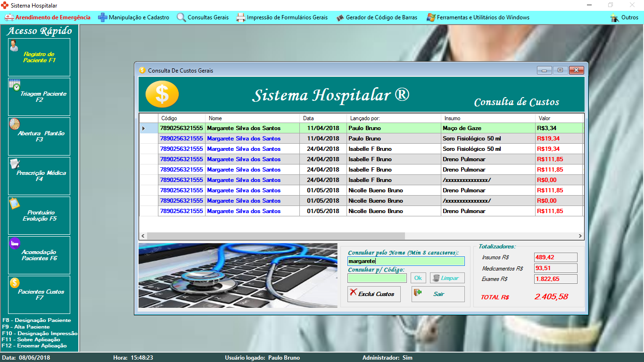Open Registro de Paciente F1 shortcut
The height and width of the screenshot is (362, 644).
coord(39,57)
